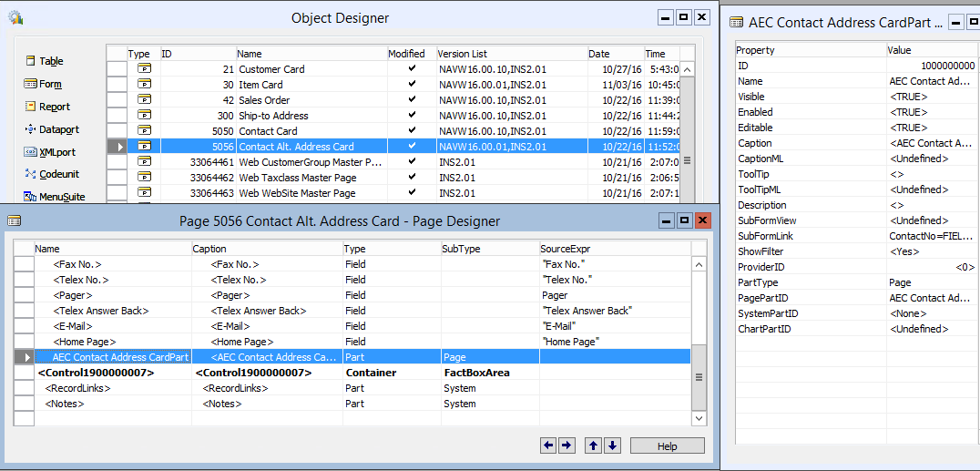
Task: Select the Visible property value field
Action: pos(931,97)
